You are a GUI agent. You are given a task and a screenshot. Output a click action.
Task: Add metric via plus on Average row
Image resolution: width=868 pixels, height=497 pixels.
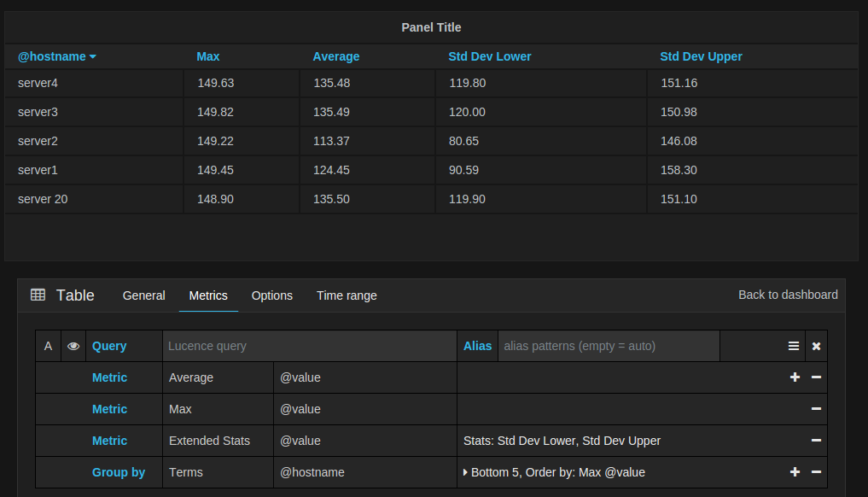[795, 377]
